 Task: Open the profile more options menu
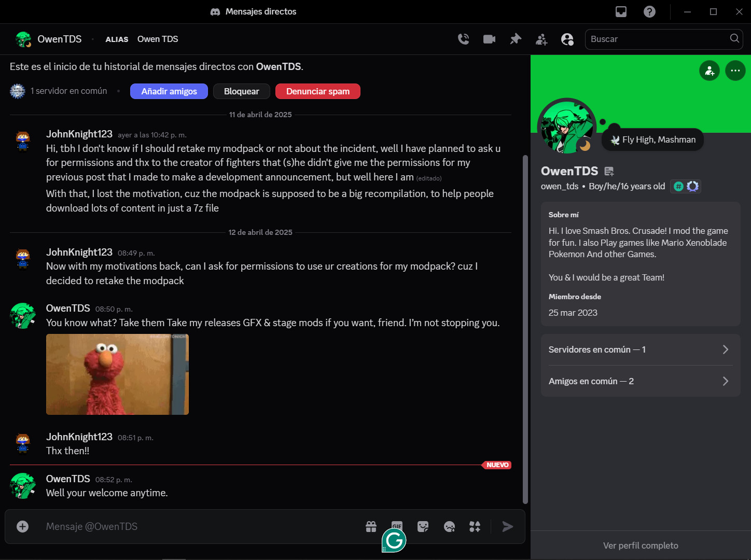tap(735, 71)
